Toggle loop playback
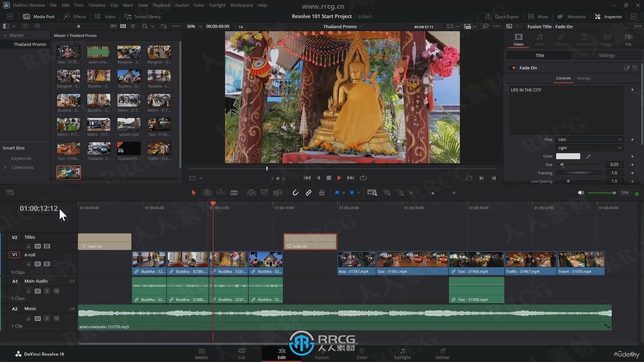 (x=363, y=178)
